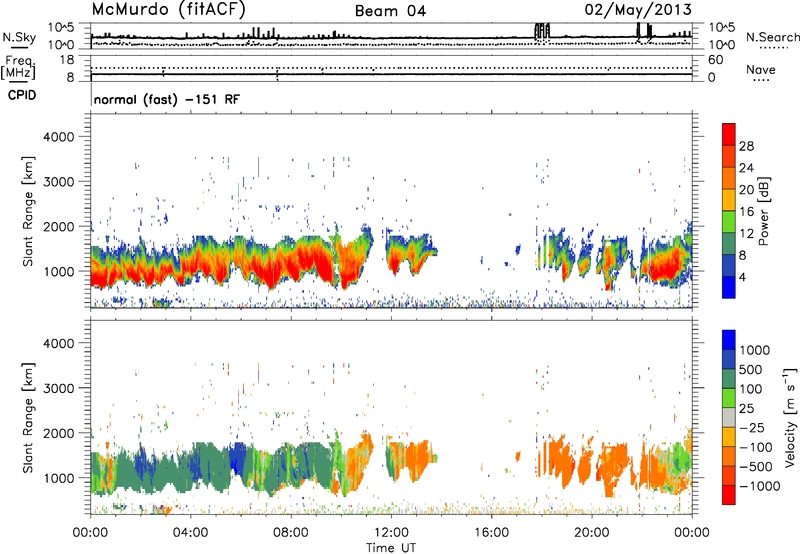The width and height of the screenshot is (800, 554).
Task: Click the 02/May/2013 date label
Action: click(x=638, y=10)
